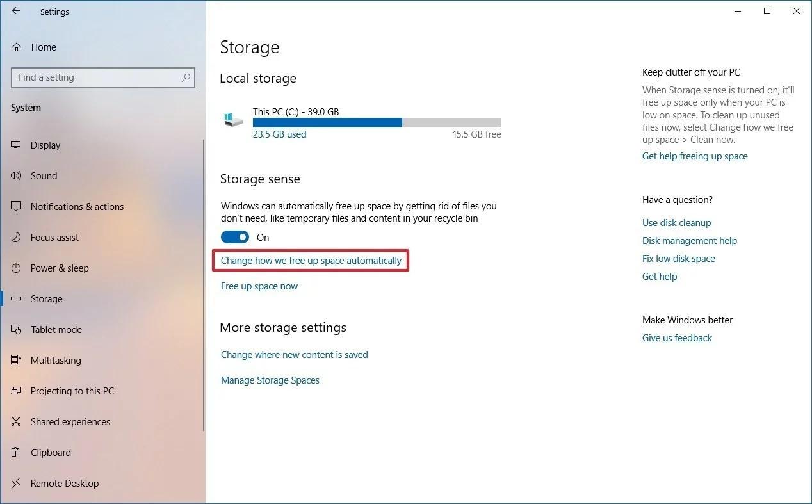
Task: Open Notifications & actions settings
Action: (x=77, y=206)
